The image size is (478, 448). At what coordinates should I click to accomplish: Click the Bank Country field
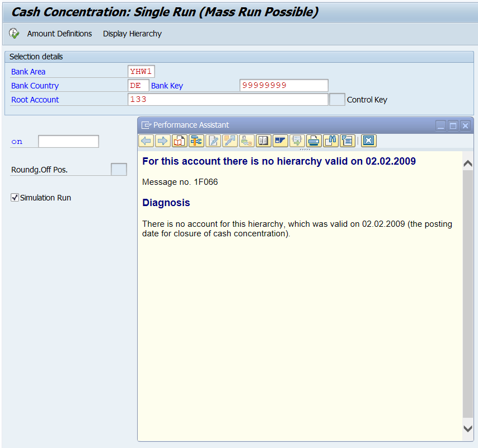tap(138, 85)
